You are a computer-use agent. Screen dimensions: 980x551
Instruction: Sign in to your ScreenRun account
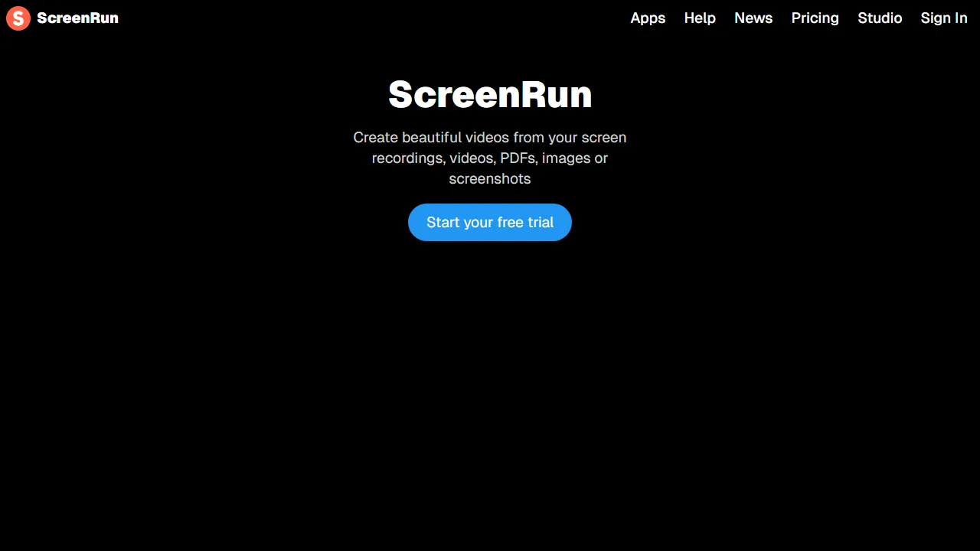coord(944,18)
